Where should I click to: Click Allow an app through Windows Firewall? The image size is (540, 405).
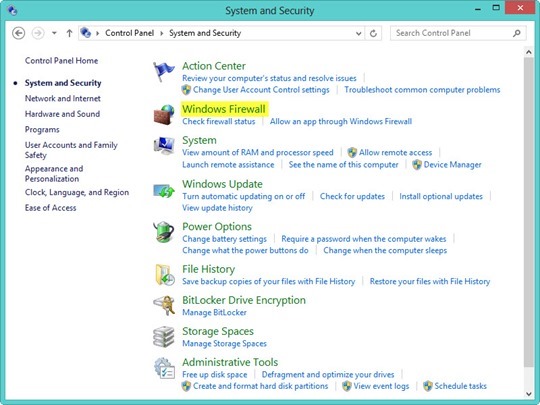tap(341, 121)
